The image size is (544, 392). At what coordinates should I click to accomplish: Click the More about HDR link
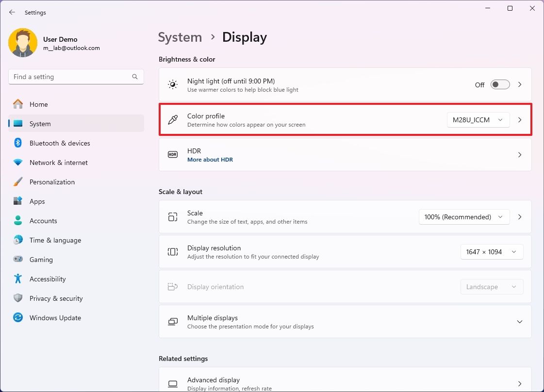click(210, 159)
